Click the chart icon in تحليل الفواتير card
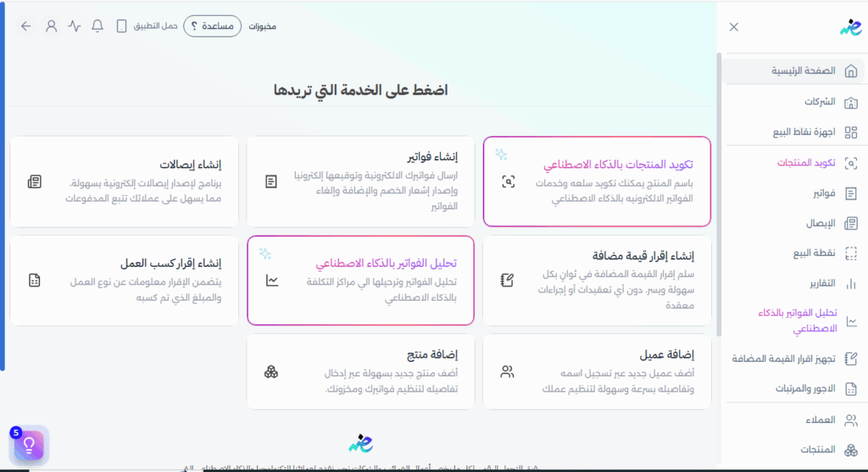 tap(272, 280)
